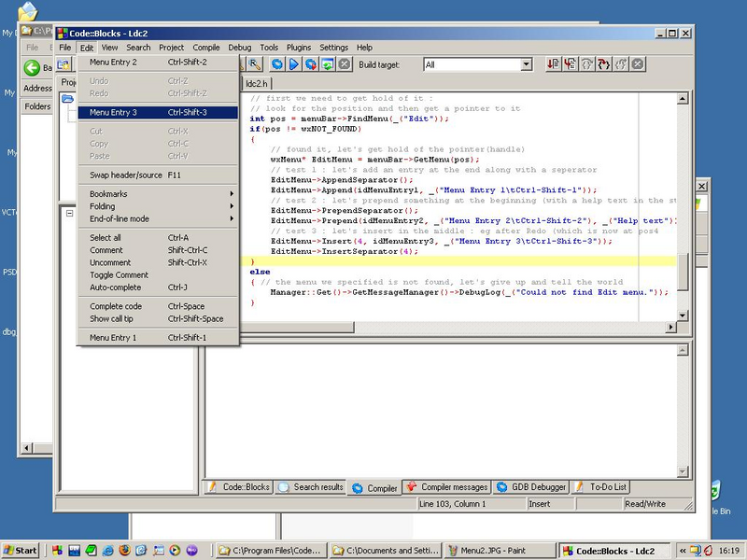Viewport: 747px width, 560px height.
Task: Click the 'Line 103, Column 1' status text
Action: tap(452, 504)
